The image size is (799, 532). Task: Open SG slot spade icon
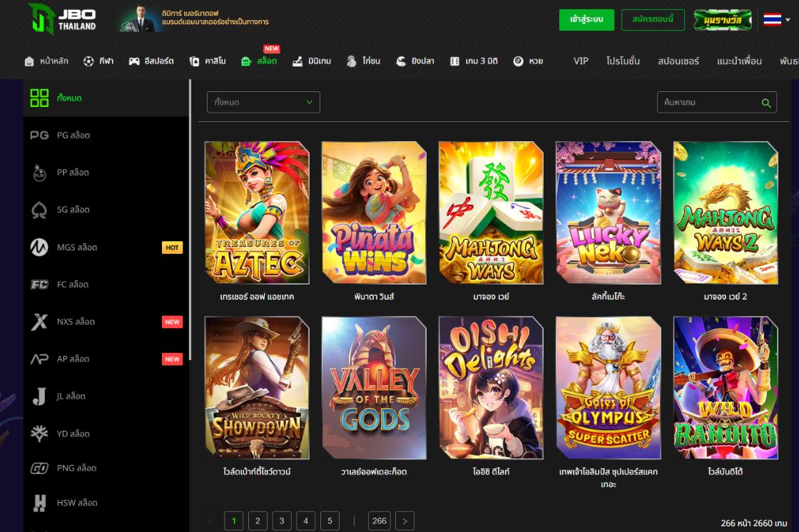pos(39,210)
